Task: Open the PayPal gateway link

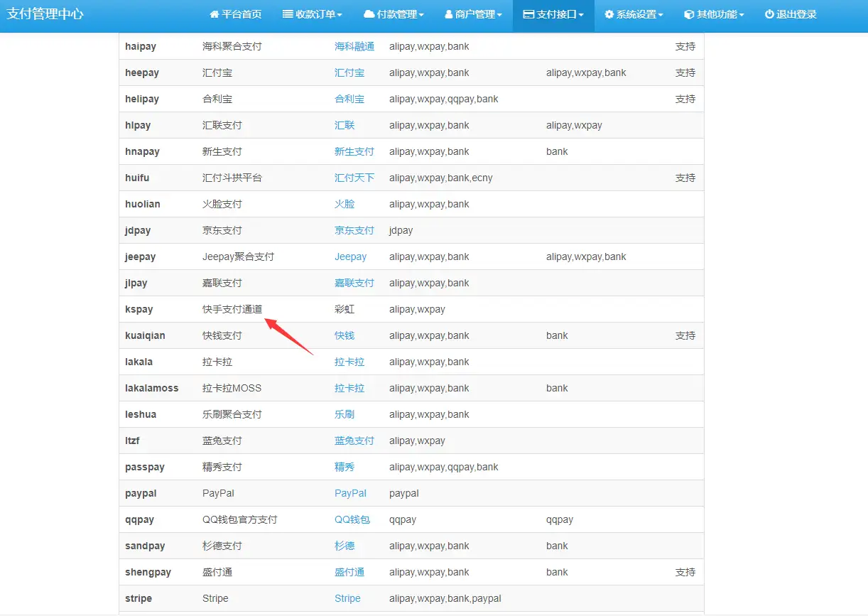Action: click(350, 493)
